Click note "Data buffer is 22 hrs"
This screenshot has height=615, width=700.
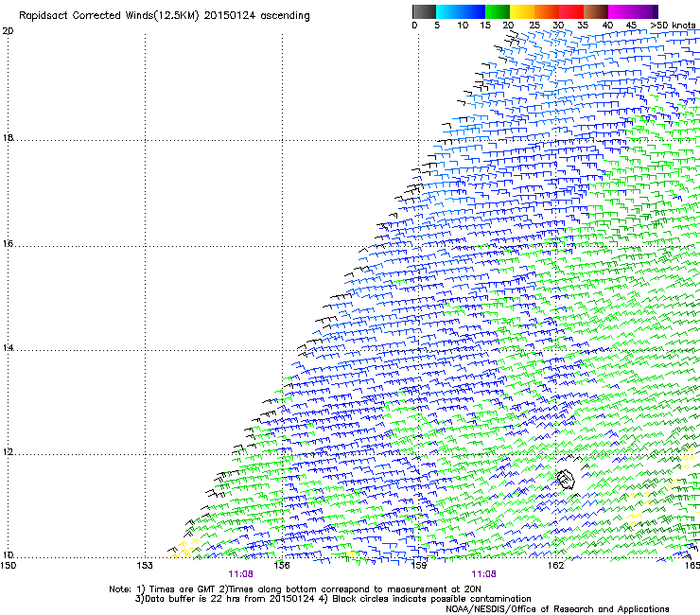[x=192, y=599]
